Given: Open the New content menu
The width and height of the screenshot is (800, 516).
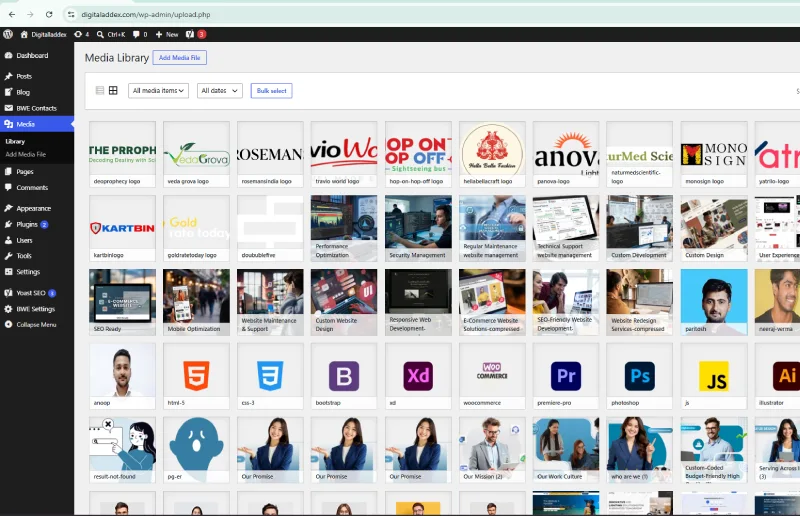Looking at the screenshot, I should (167, 34).
